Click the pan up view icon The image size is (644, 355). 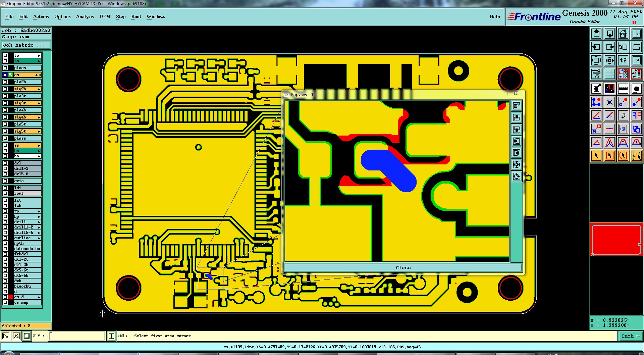point(596,34)
